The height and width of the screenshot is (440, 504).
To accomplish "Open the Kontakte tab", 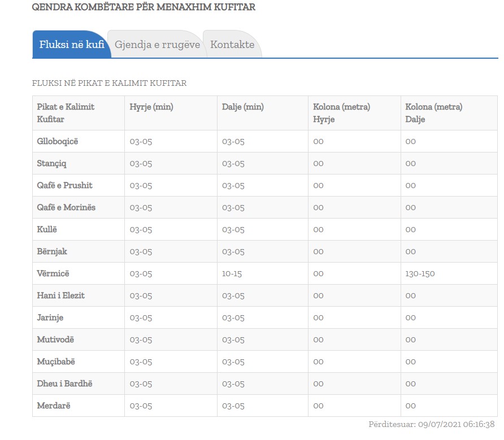I will coord(232,45).
